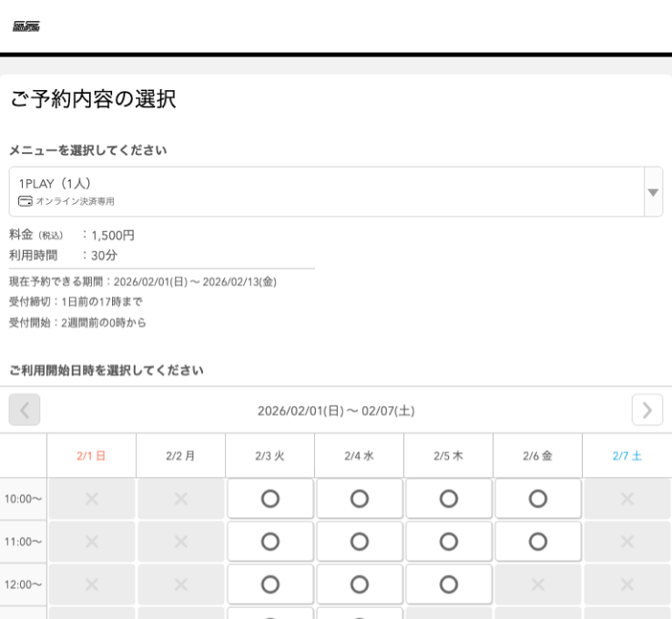Select 2/5 木 10:00 available slot
Screen dimensions: 672x619
point(449,499)
